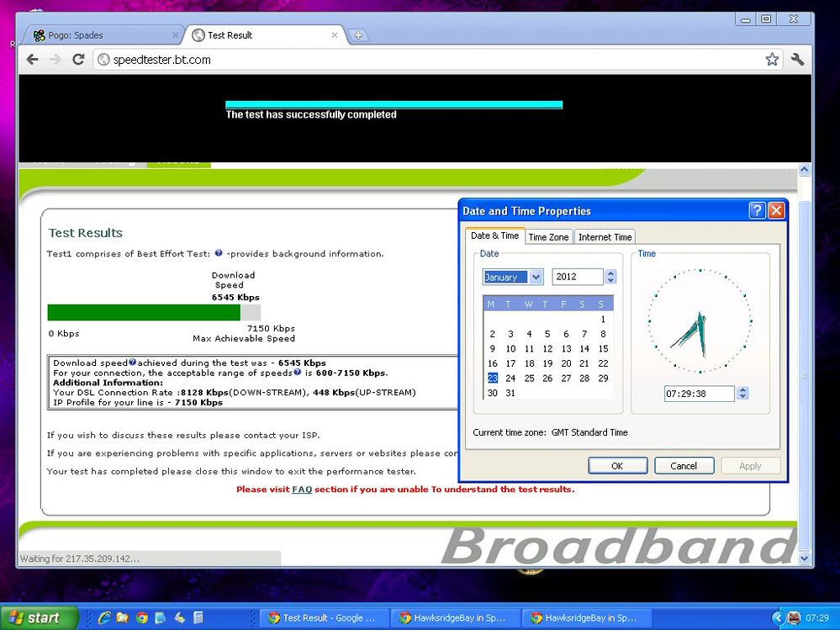Close the Test Result tab
The width and height of the screenshot is (840, 630).
pos(335,35)
